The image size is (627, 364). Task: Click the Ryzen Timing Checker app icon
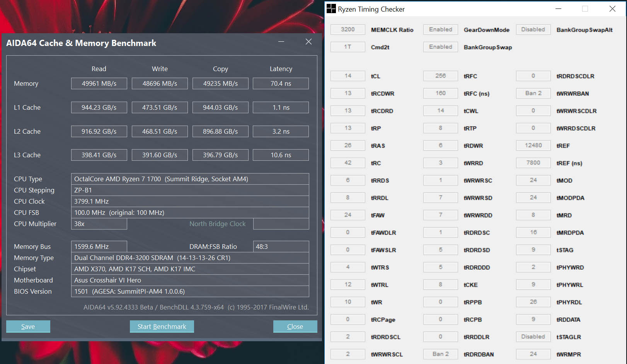coord(331,9)
